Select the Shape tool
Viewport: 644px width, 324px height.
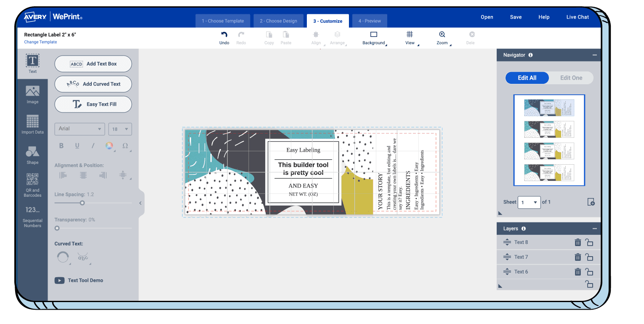pyautogui.click(x=32, y=155)
